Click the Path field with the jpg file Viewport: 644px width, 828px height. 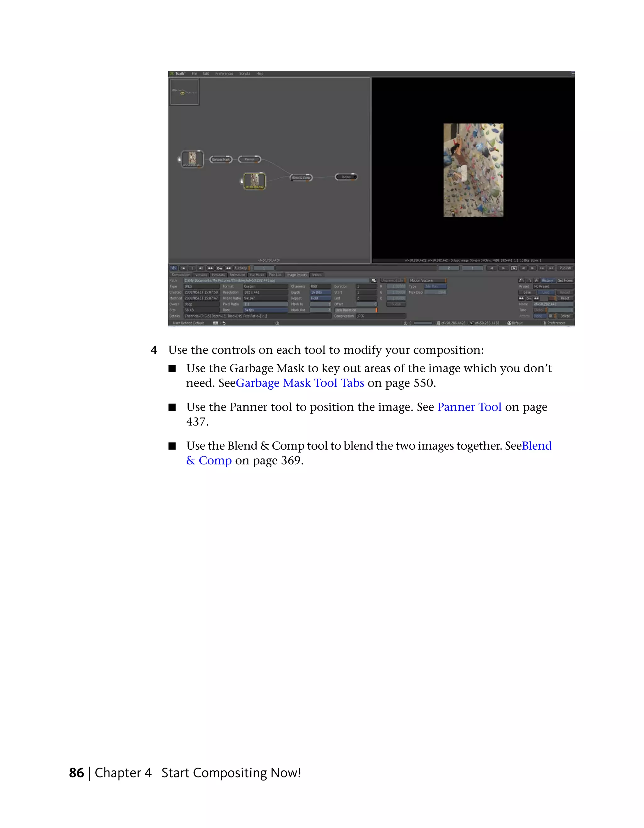pyautogui.click(x=277, y=281)
